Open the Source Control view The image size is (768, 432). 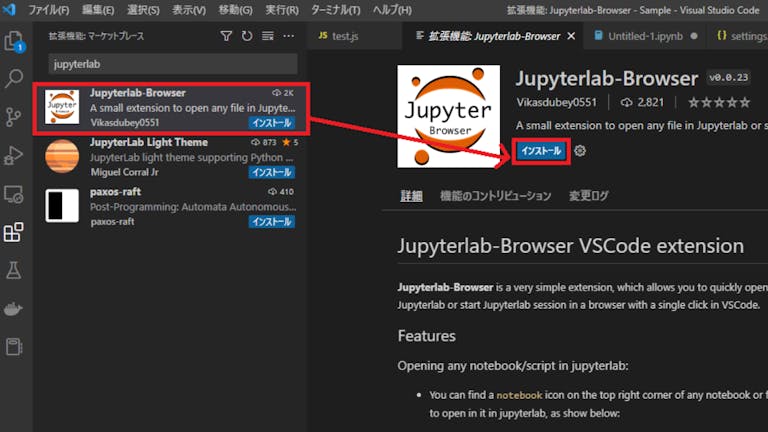click(x=14, y=117)
